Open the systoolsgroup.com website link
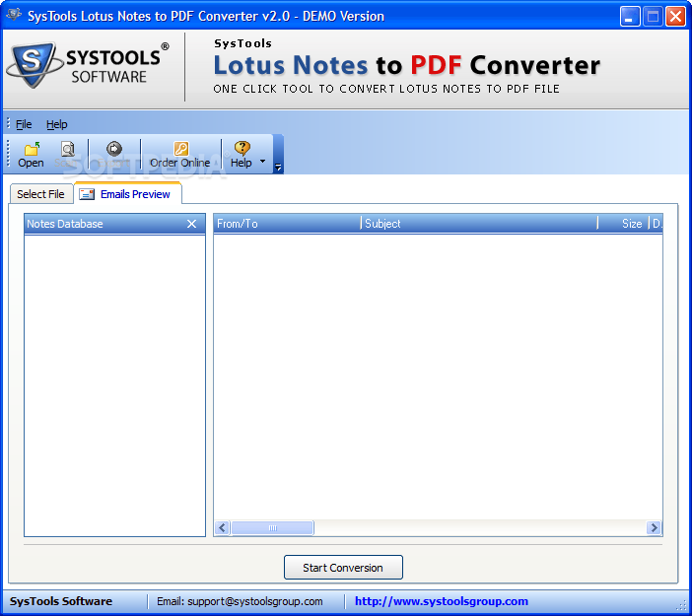Screen dimensions: 692x616 pyautogui.click(x=442, y=601)
